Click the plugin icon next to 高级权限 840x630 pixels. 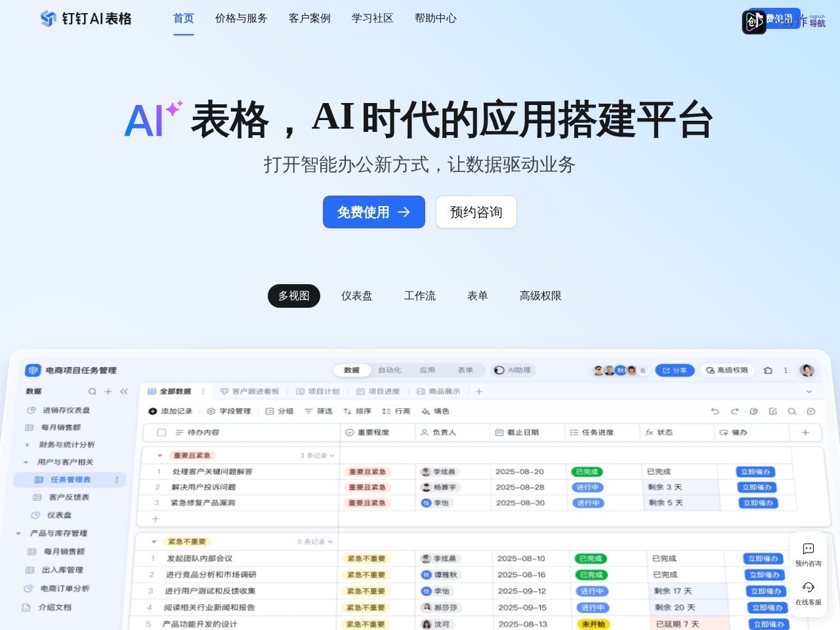coord(768,370)
